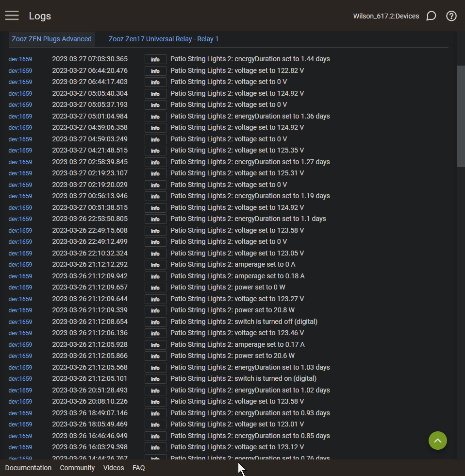Screen dimensions: 465x476
Task: Select timestamp 2023-03-27 05:05:40.304
Action: [90, 93]
